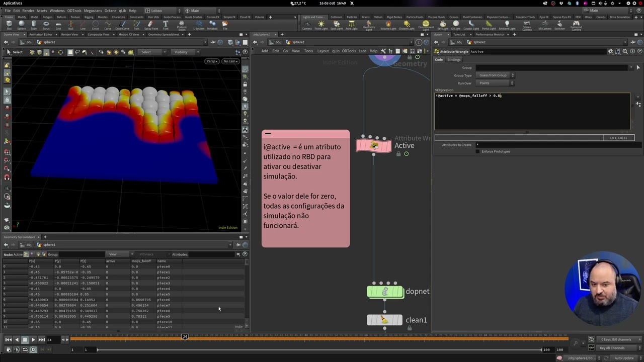This screenshot has height=362, width=644.
Task: Select the Draw Curve shelf tool
Action: click(x=122, y=25)
